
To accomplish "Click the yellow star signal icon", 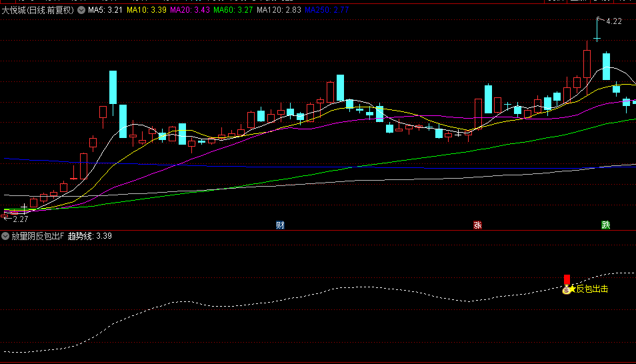I will (572, 289).
